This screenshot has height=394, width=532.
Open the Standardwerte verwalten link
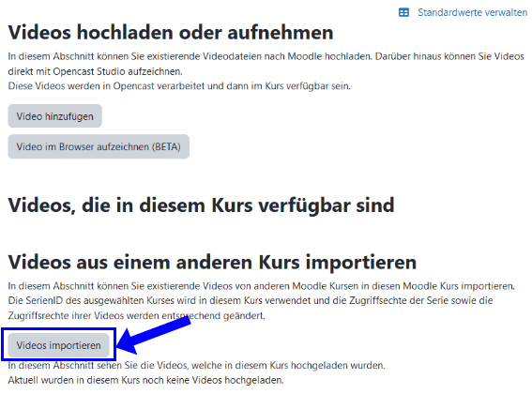tap(472, 12)
